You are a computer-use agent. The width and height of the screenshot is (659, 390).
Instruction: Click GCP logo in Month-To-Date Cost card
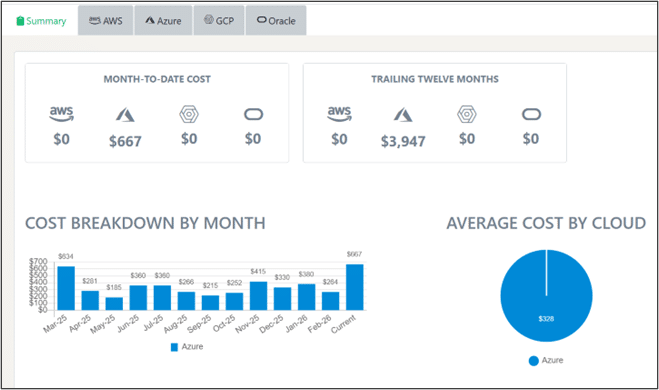pyautogui.click(x=189, y=114)
